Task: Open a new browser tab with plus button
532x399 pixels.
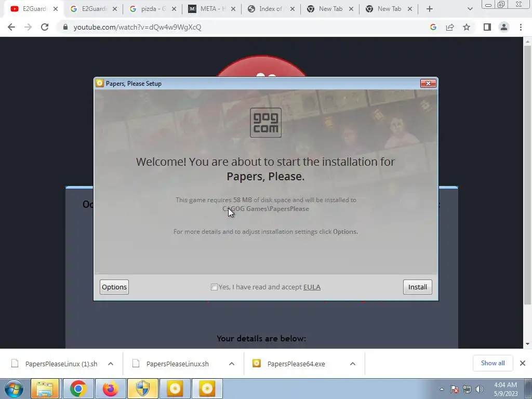Action: pyautogui.click(x=430, y=9)
